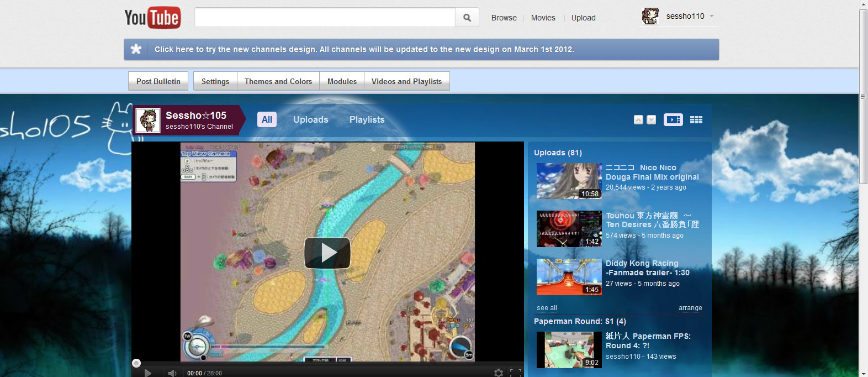Mute the video with speaker icon

click(172, 373)
